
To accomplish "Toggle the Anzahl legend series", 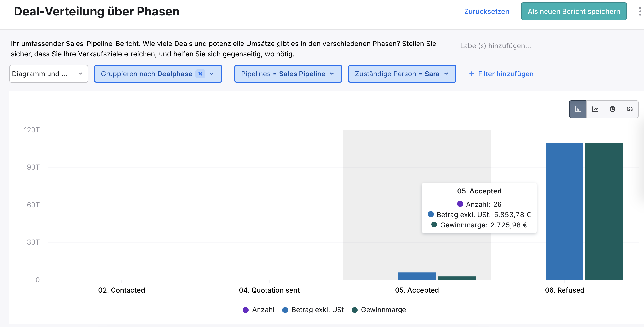I will point(258,310).
